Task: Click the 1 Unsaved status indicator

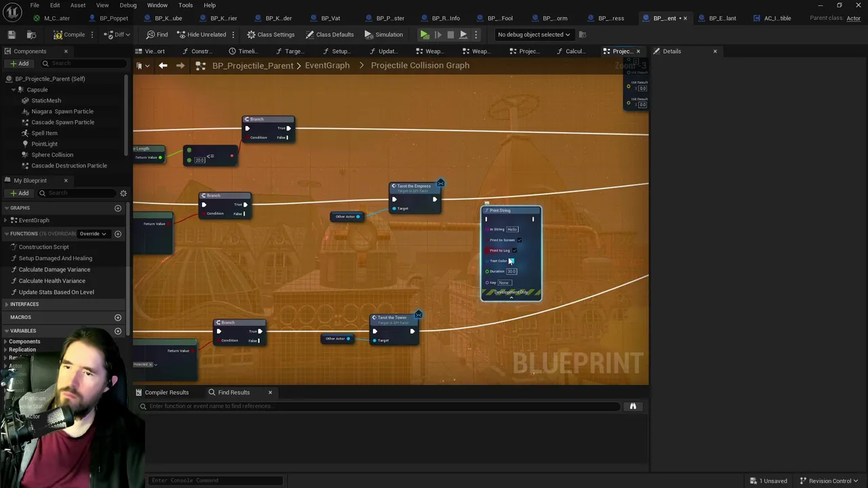Action: click(768, 481)
